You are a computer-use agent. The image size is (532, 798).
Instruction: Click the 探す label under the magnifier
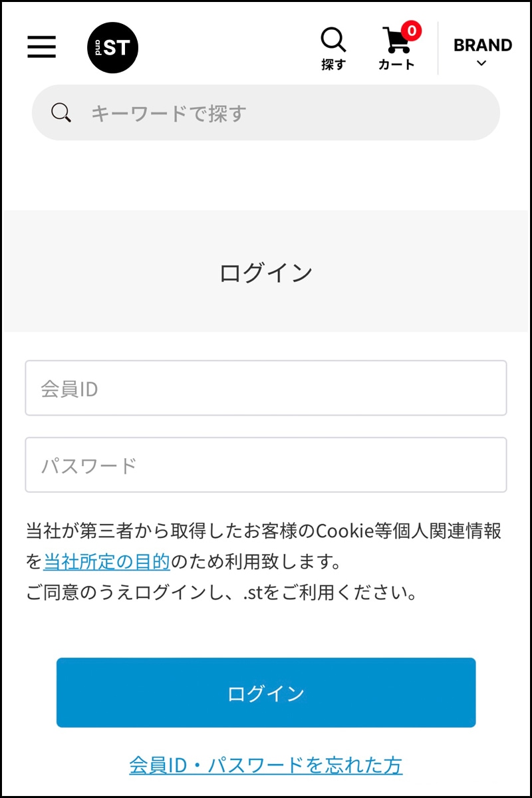pos(333,65)
